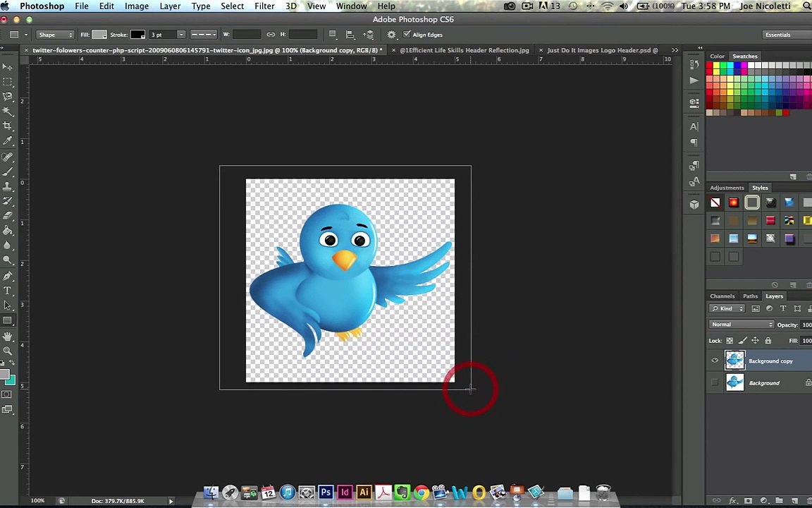
Task: Open the Filter menu
Action: pos(264,6)
